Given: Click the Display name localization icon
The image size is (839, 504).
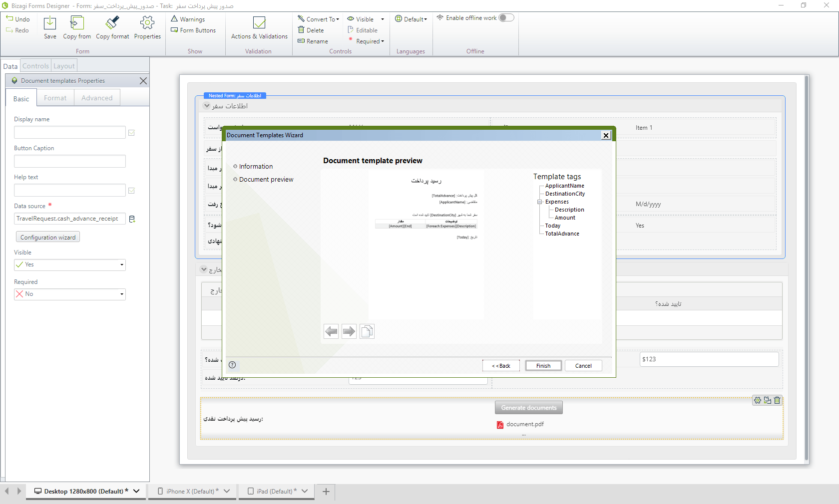Looking at the screenshot, I should click(131, 133).
